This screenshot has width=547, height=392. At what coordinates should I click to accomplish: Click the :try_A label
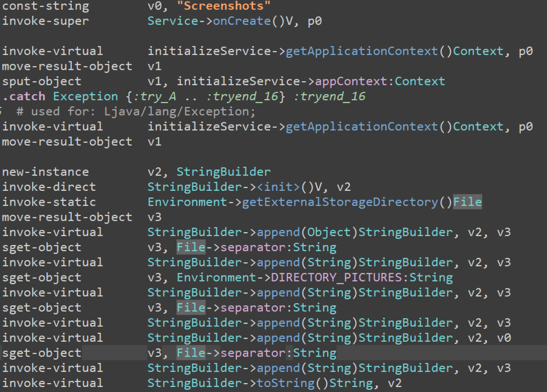[153, 96]
